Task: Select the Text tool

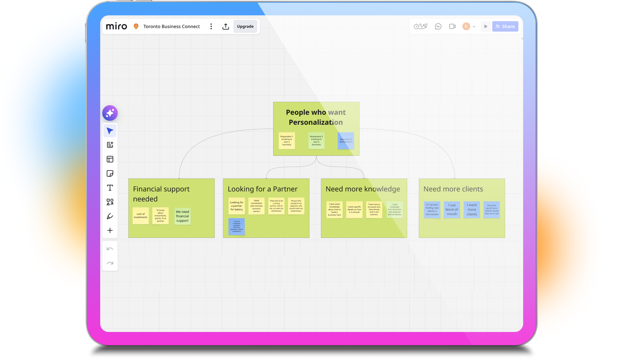Action: pos(110,188)
